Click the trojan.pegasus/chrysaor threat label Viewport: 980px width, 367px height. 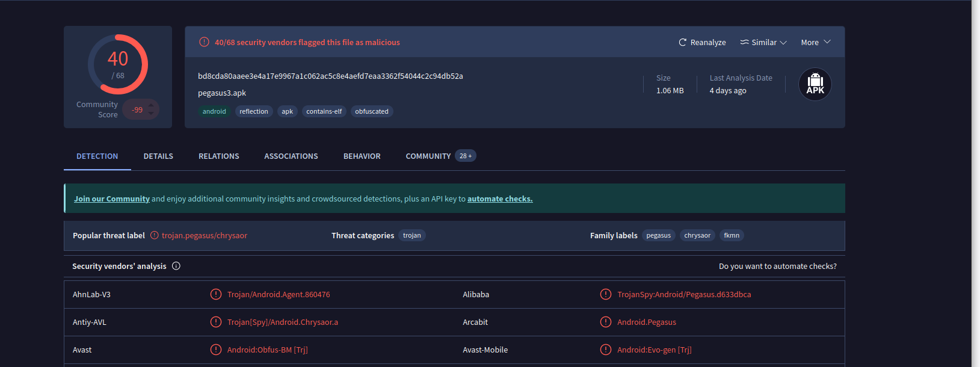point(205,235)
